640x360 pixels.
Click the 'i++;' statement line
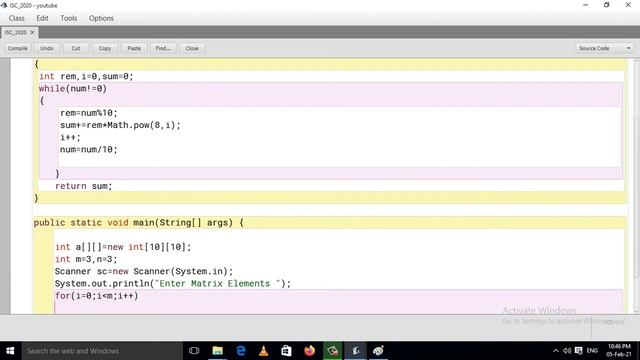tap(70, 138)
